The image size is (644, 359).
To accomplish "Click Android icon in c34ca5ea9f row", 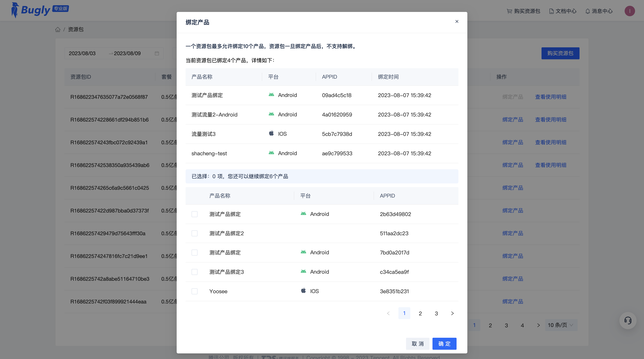I will click(x=303, y=272).
